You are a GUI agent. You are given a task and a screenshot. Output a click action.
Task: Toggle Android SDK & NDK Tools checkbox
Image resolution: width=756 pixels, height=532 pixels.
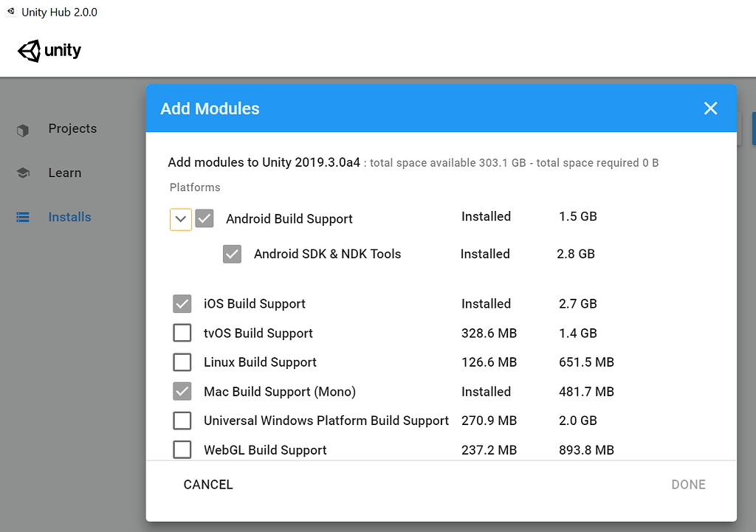pos(232,254)
